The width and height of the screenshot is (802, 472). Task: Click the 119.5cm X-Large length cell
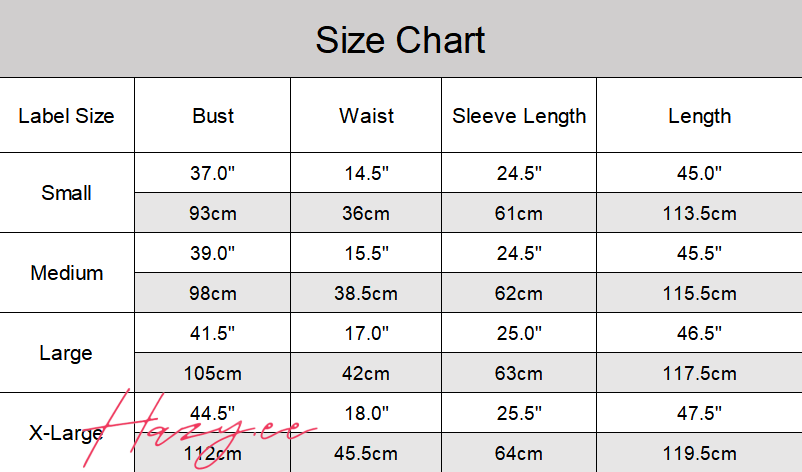pos(699,453)
